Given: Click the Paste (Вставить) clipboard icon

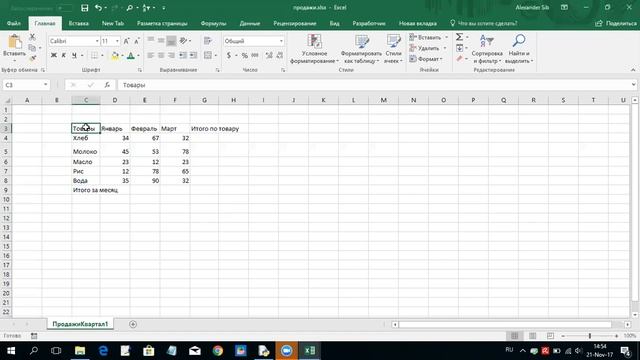Looking at the screenshot, I should [x=15, y=42].
